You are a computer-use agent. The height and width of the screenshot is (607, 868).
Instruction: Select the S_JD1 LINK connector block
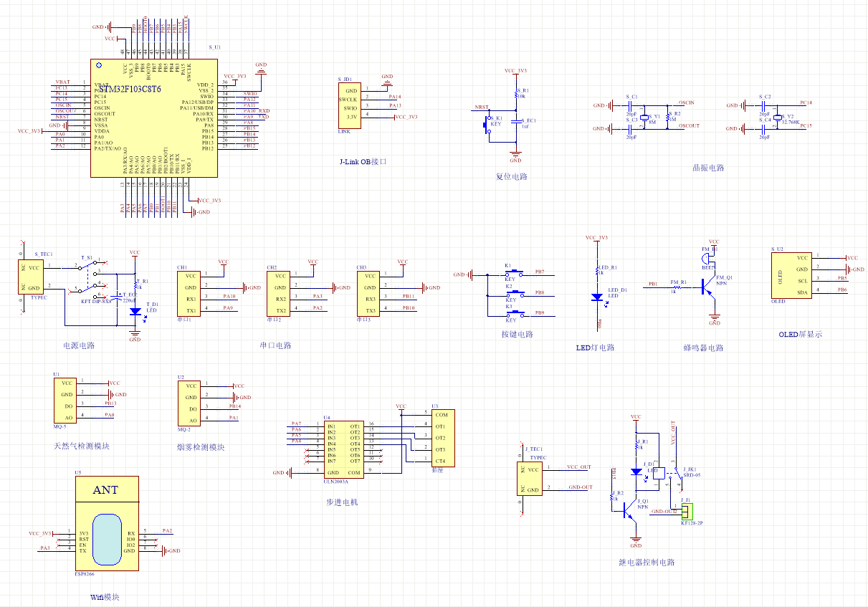coord(350,105)
